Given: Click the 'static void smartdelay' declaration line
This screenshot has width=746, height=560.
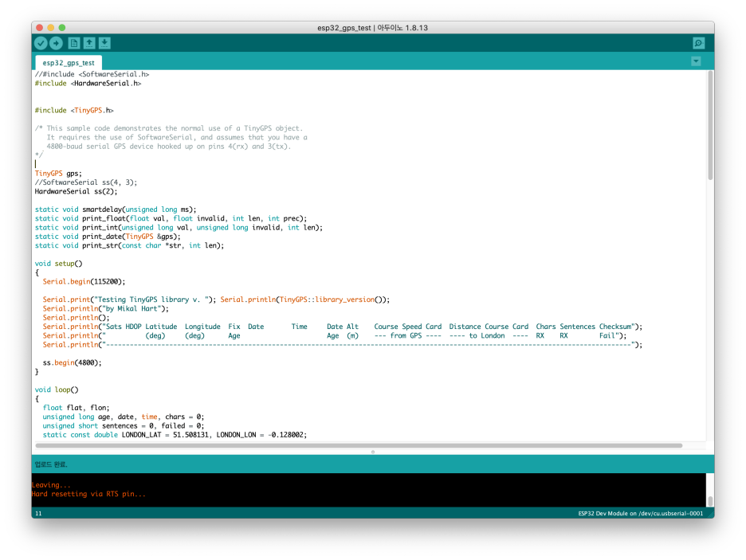Looking at the screenshot, I should (116, 210).
